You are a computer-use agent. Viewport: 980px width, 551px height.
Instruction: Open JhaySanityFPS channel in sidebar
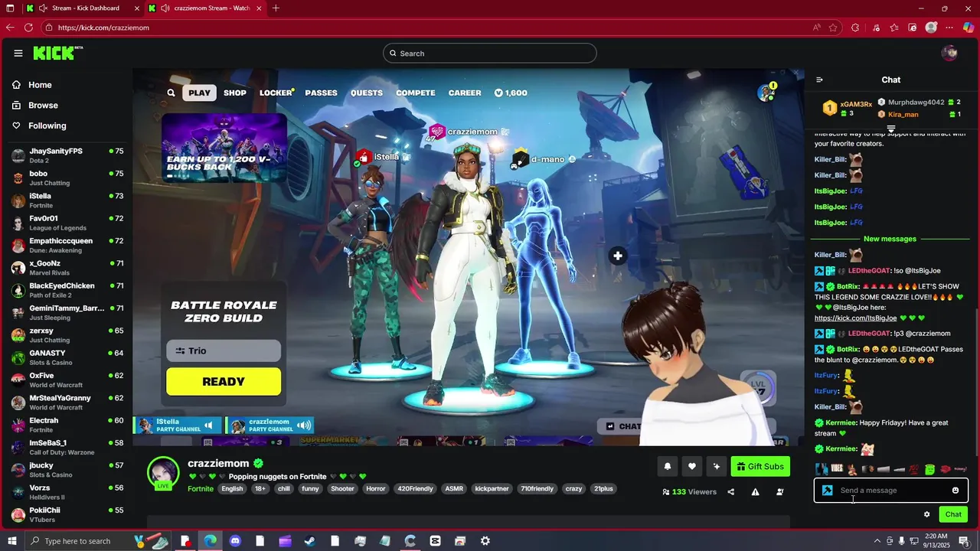point(67,155)
